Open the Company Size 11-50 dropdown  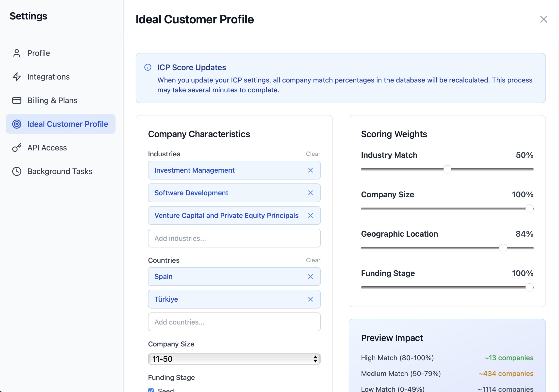[234, 359]
